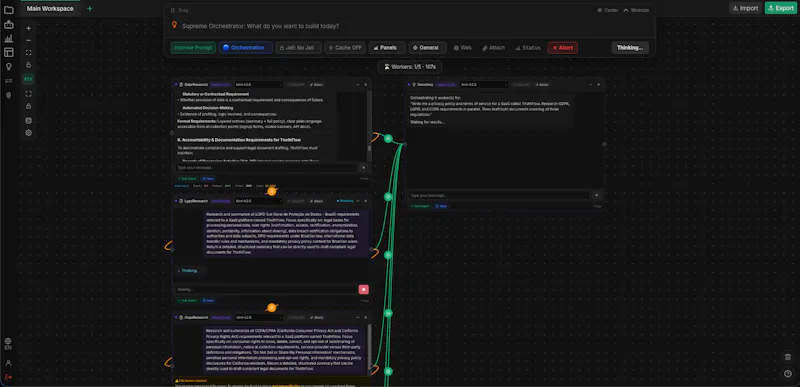Viewport: 800px width, 387px height.
Task: Click Attach in Secretary panel
Action: (x=542, y=85)
